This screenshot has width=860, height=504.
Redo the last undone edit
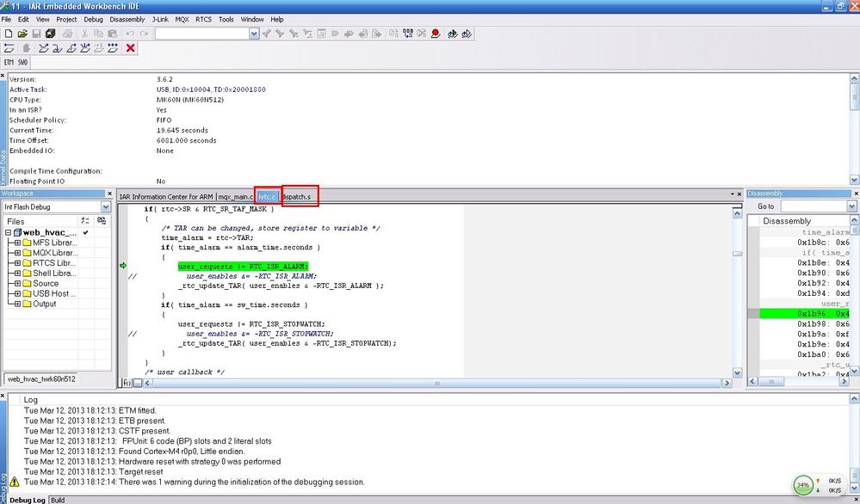point(144,34)
